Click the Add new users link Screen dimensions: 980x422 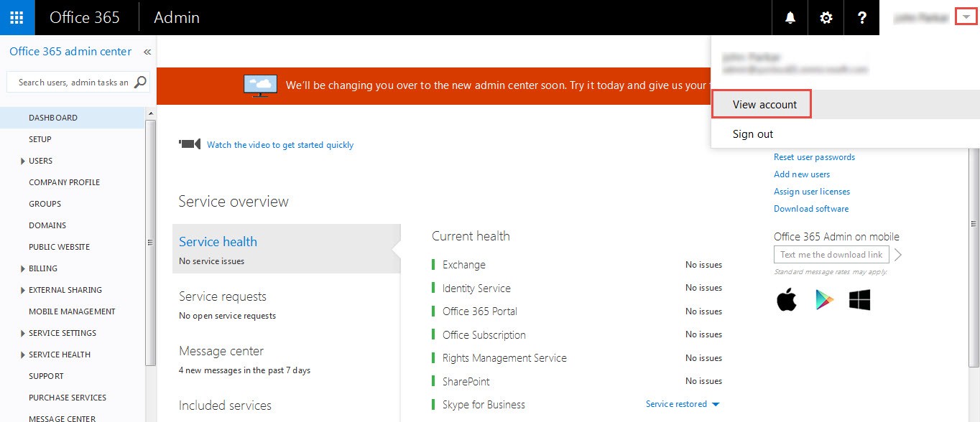(802, 174)
